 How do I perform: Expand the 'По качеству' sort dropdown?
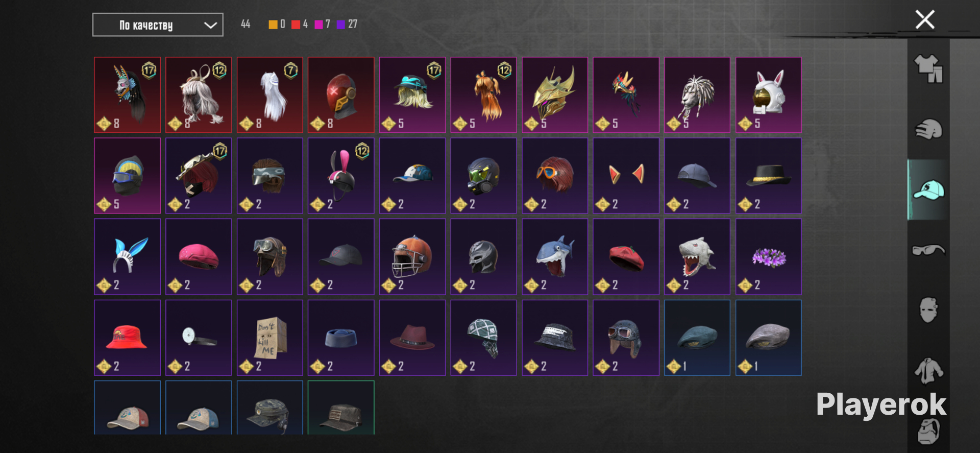158,25
